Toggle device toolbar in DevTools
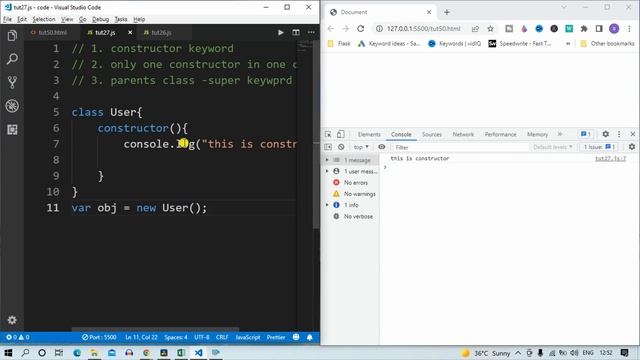This screenshot has width=640, height=360. tap(341, 134)
